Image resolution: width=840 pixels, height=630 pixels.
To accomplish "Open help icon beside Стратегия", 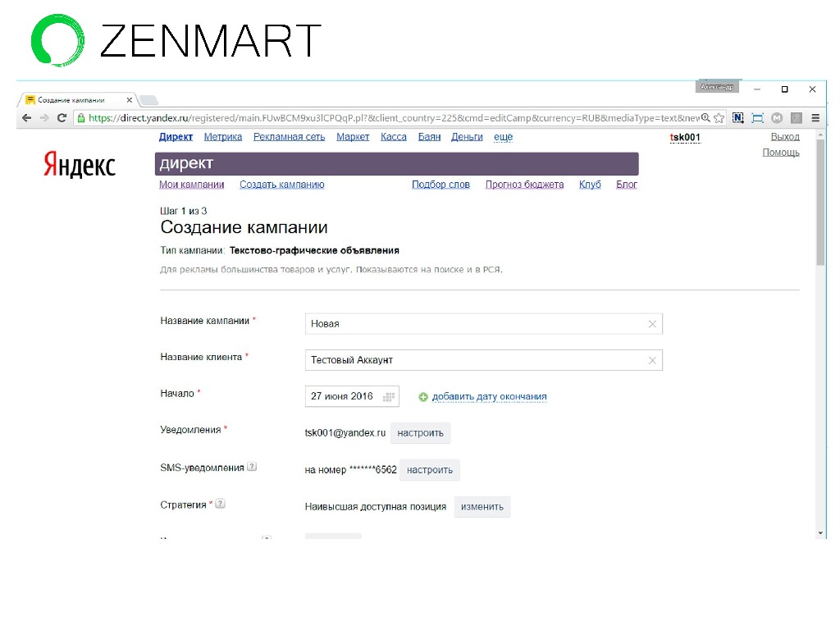I will (220, 504).
